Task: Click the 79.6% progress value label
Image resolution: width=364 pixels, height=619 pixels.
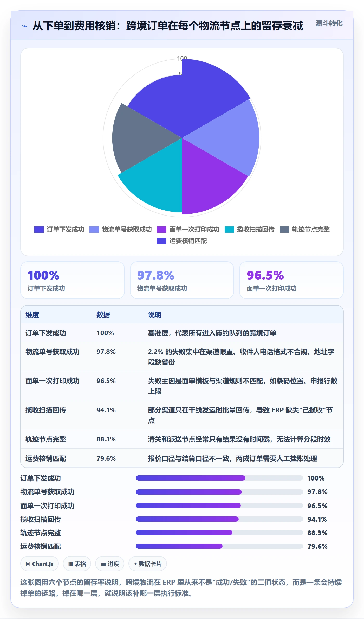Action: click(317, 546)
